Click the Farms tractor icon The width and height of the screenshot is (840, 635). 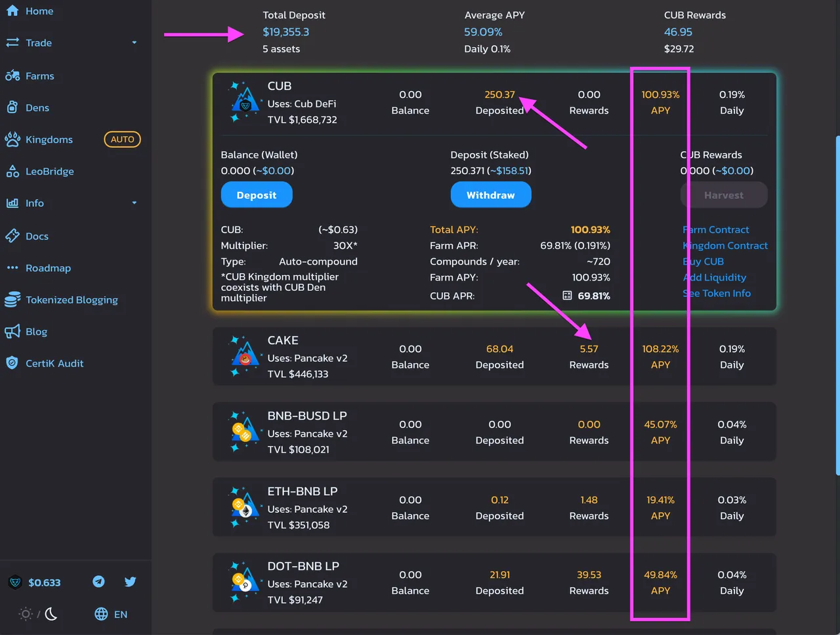tap(12, 76)
